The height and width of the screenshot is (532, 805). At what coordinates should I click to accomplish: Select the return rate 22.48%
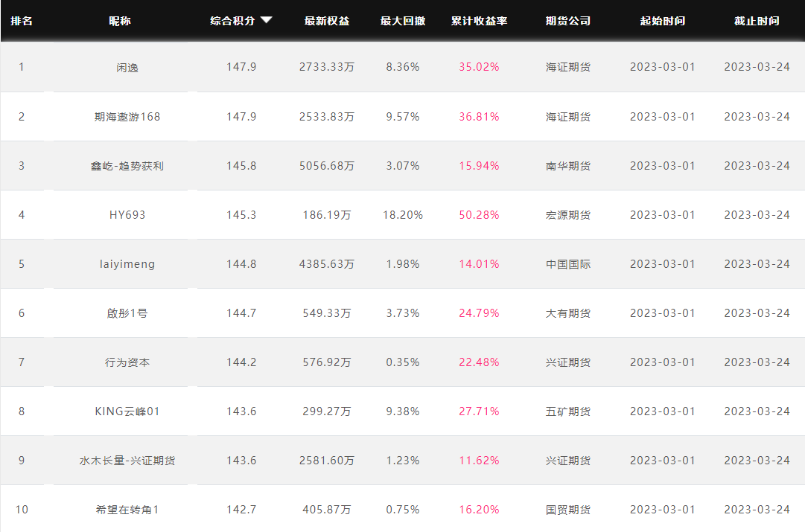[x=479, y=362]
